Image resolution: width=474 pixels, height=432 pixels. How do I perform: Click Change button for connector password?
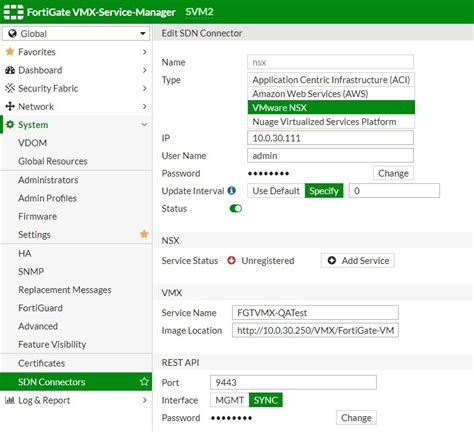[x=393, y=173]
